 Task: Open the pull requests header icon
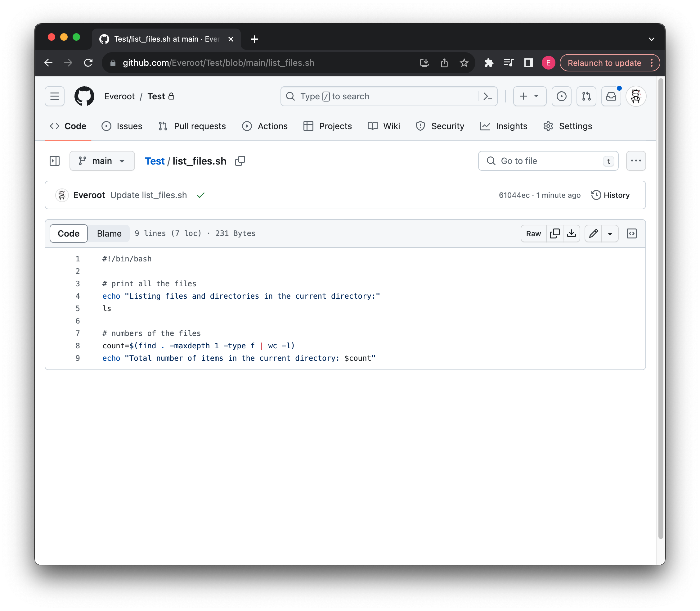click(x=586, y=97)
